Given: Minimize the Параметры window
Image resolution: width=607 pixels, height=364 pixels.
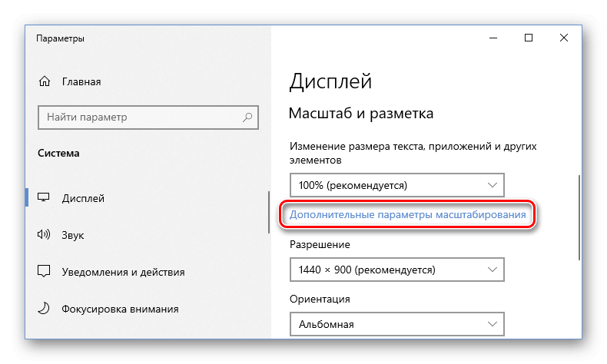Looking at the screenshot, I should 493,38.
